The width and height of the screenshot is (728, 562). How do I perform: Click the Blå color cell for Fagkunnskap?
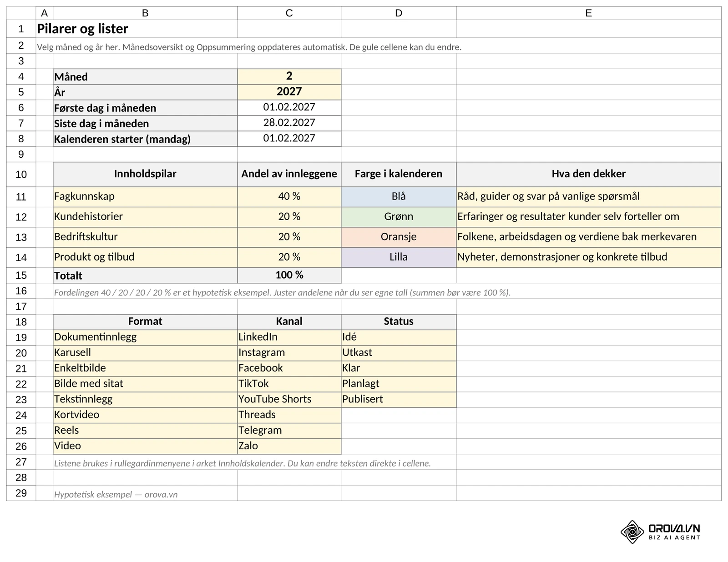tap(399, 197)
